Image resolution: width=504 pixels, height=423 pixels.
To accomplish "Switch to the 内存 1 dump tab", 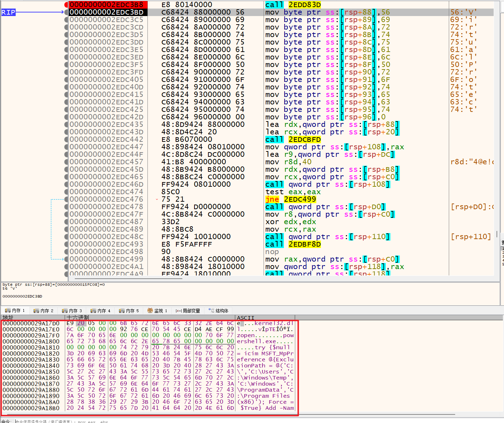I will click(15, 311).
